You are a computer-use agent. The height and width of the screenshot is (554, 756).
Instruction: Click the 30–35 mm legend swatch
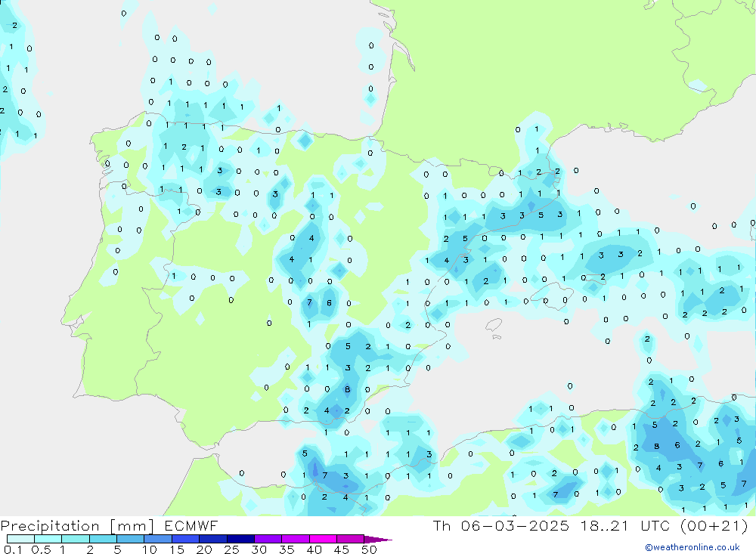pos(268,539)
